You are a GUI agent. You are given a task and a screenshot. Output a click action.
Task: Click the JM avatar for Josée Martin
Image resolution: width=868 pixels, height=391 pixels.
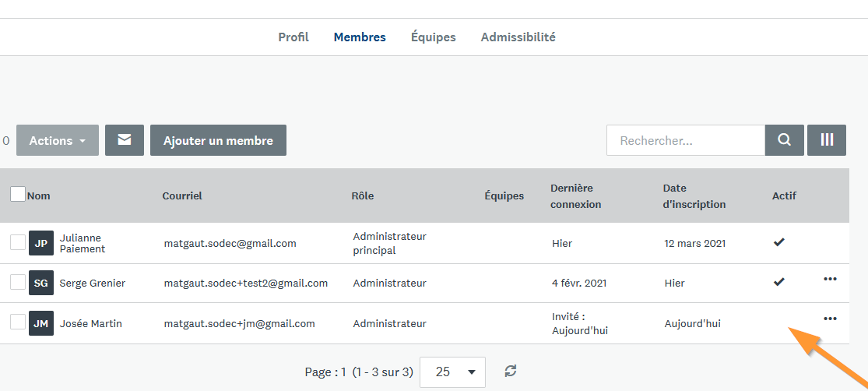(x=41, y=323)
